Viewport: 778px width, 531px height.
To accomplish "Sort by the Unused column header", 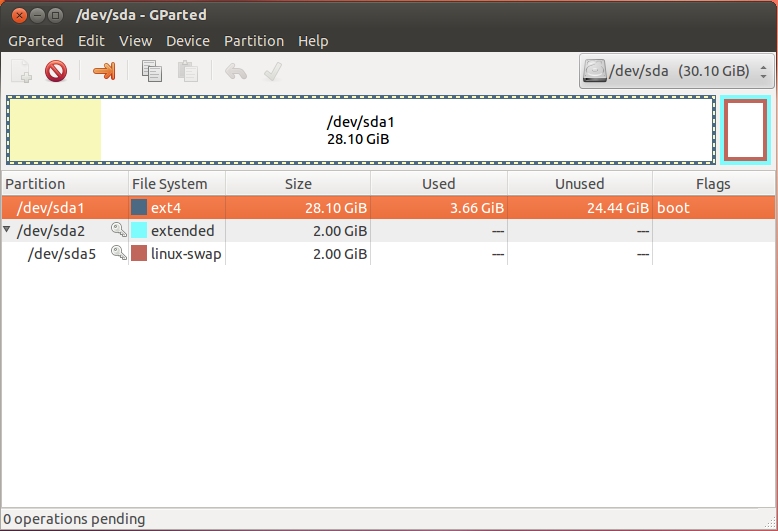I will 580,184.
